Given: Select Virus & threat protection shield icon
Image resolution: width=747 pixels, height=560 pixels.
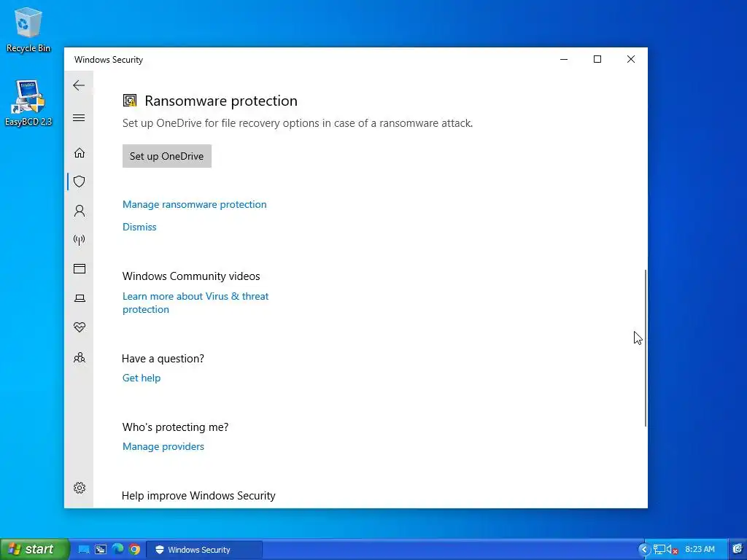Looking at the screenshot, I should (x=79, y=182).
